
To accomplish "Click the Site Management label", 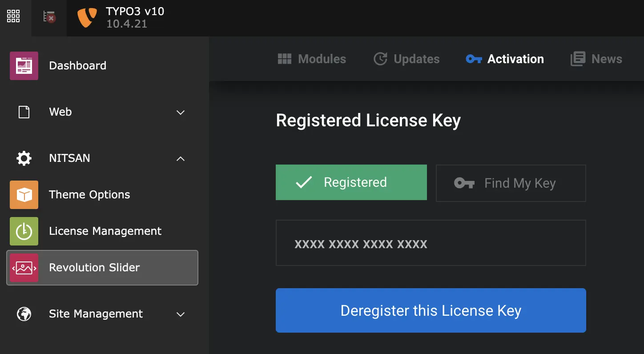I will [x=96, y=314].
